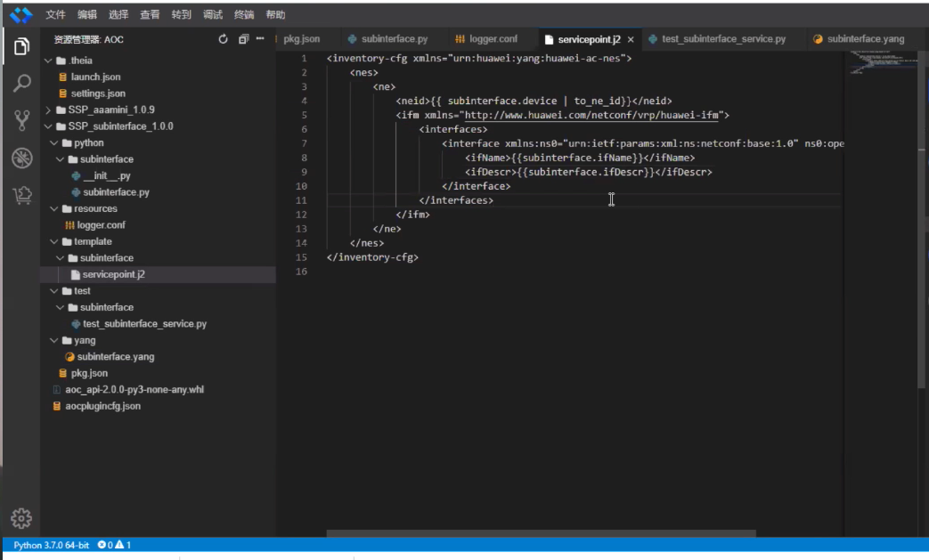Open the 文件 menu
Image resolution: width=929 pixels, height=560 pixels.
tap(55, 15)
